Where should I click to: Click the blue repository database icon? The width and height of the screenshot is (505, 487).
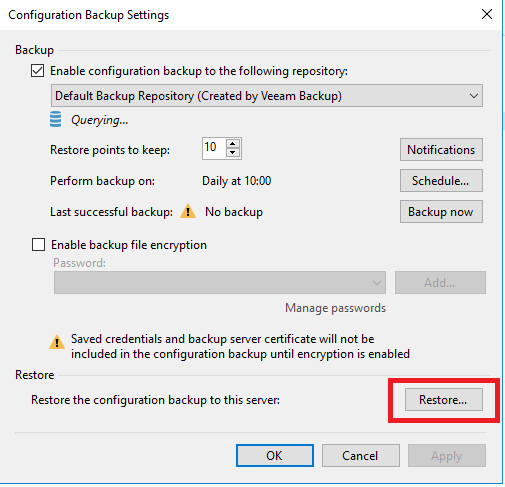55,119
